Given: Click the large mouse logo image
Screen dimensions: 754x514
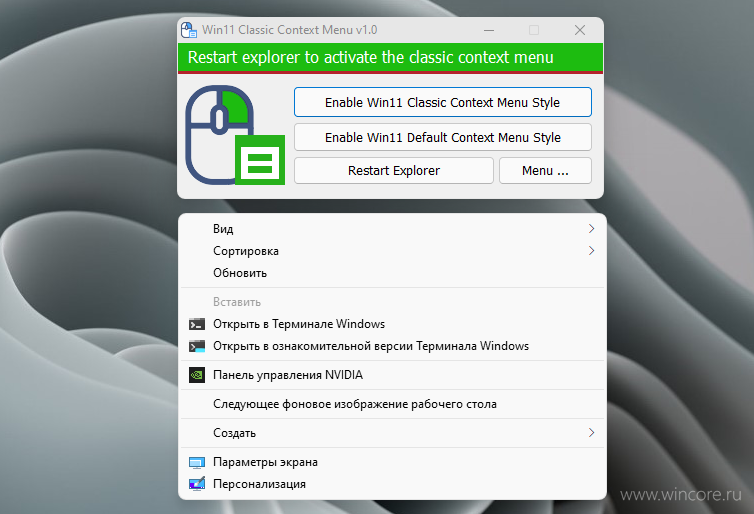Looking at the screenshot, I should click(235, 135).
